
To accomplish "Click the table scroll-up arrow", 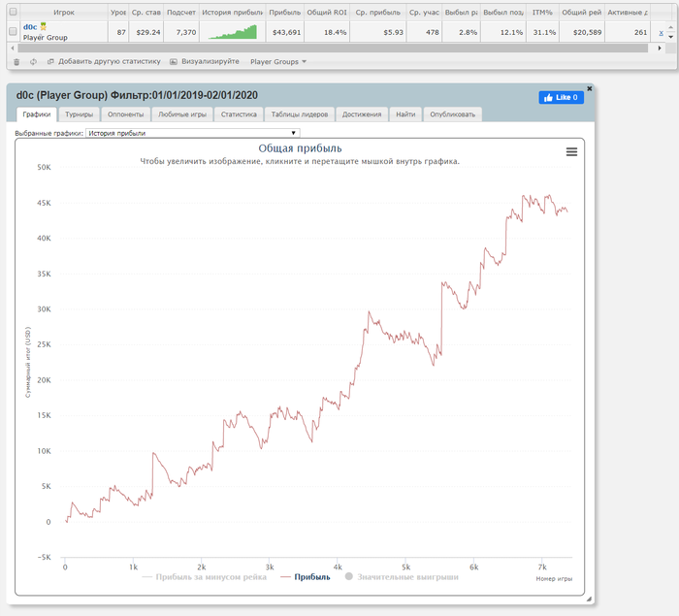I will tap(671, 27).
